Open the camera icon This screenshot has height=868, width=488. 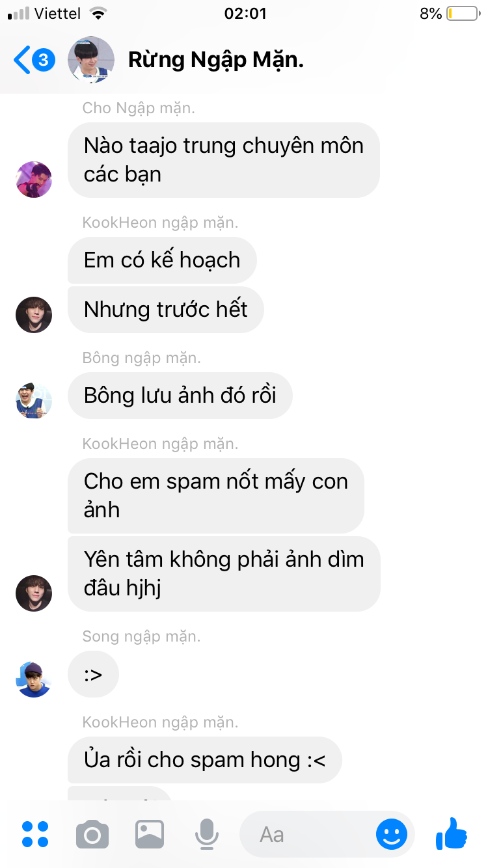92,834
